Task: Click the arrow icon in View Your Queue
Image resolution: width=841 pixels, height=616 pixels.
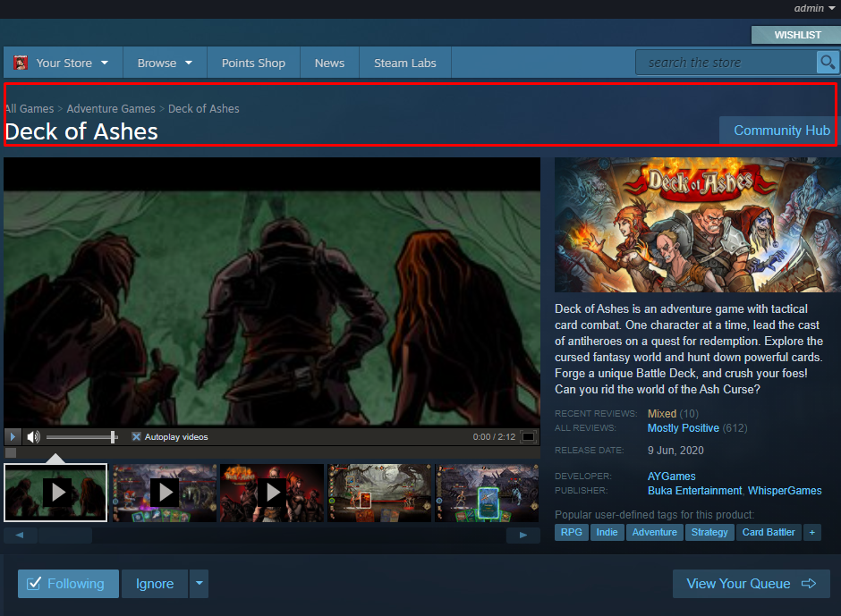Action: click(809, 584)
